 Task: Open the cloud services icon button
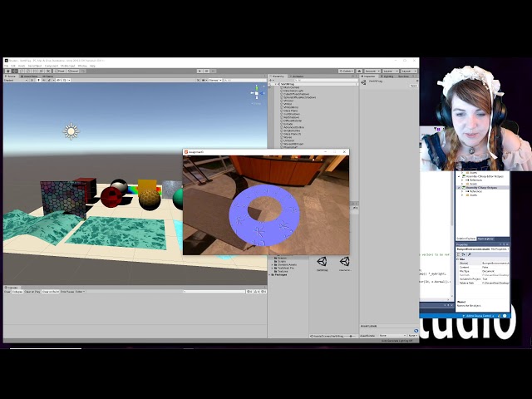(x=359, y=71)
